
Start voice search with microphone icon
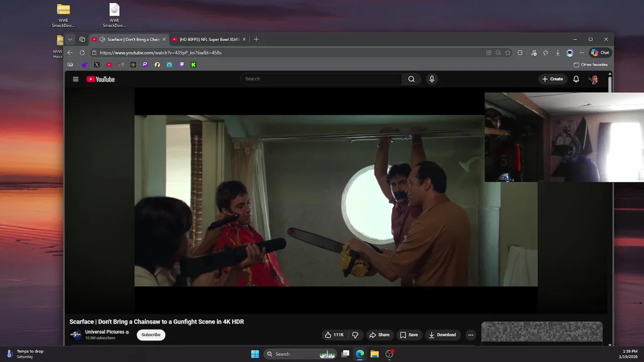click(432, 79)
